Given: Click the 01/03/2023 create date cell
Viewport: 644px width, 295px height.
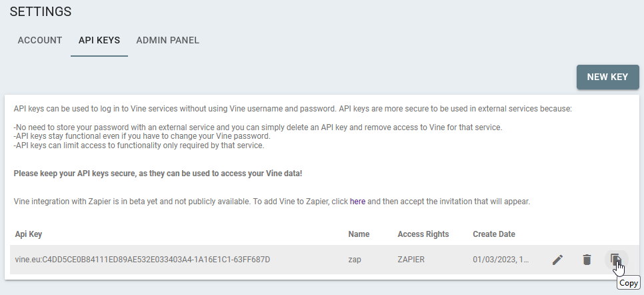Looking at the screenshot, I should point(501,260).
